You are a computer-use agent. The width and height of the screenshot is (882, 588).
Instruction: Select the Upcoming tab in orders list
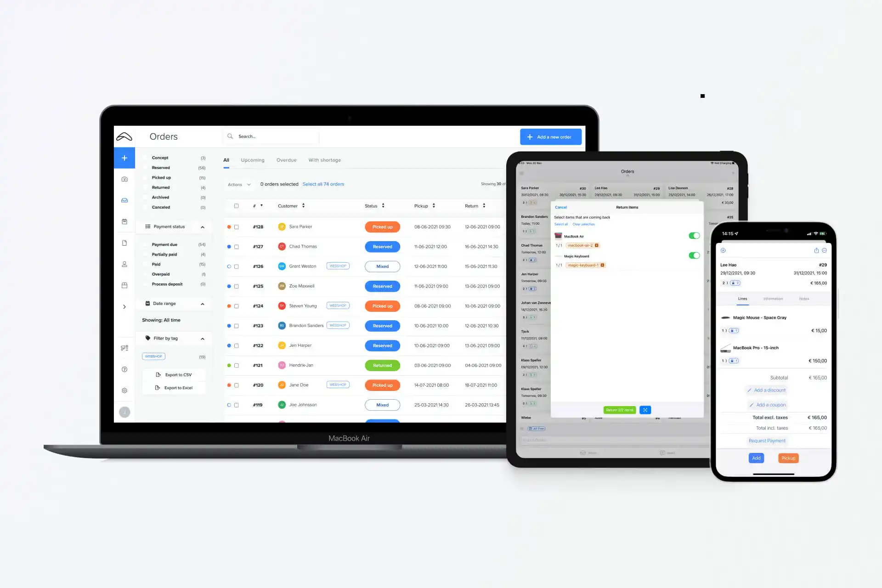pos(253,159)
